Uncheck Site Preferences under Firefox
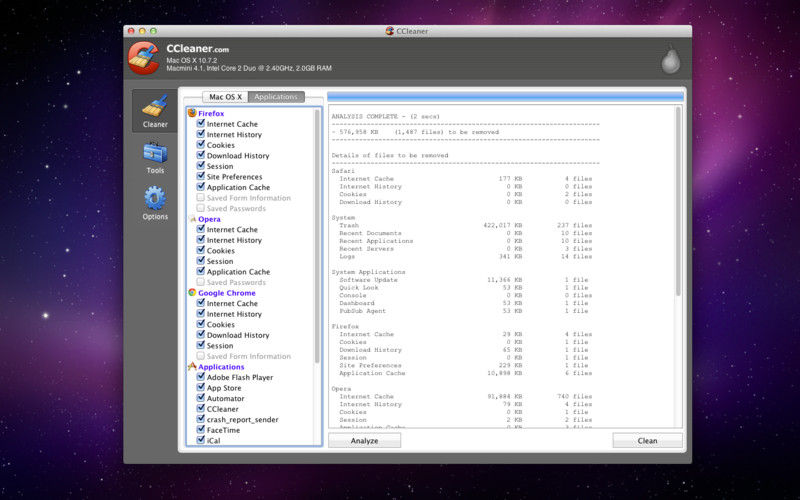 click(x=201, y=177)
